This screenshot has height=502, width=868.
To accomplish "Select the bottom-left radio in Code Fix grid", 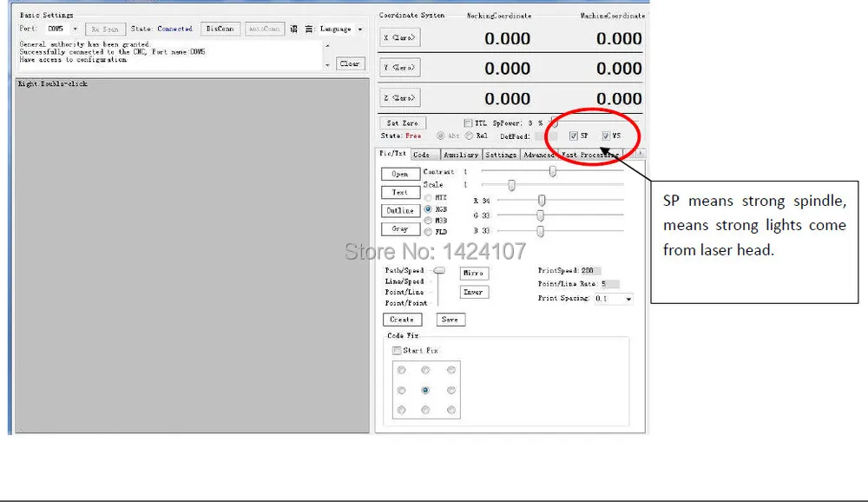I will pos(401,410).
